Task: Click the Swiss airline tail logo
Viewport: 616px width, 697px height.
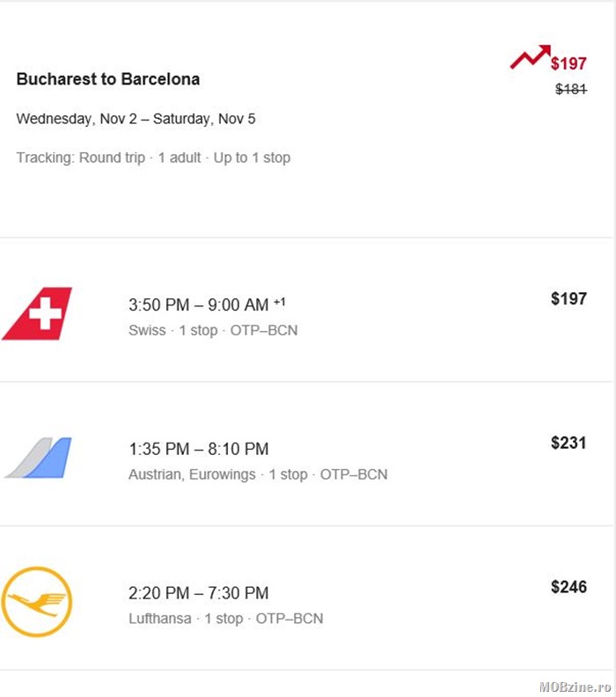Action: coord(37,313)
